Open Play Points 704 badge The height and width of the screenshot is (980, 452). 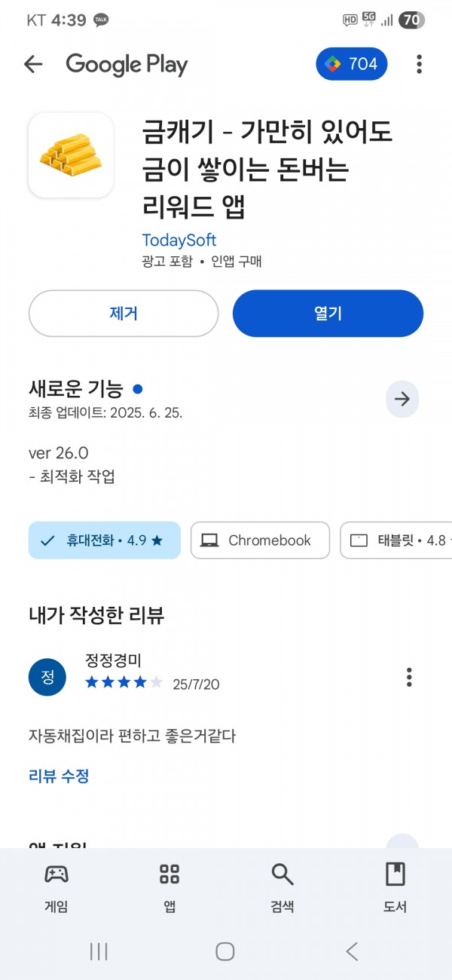(352, 64)
